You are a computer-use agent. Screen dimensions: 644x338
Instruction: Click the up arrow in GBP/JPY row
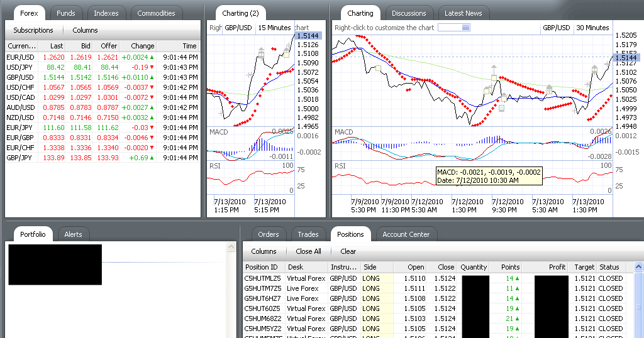[x=152, y=158]
